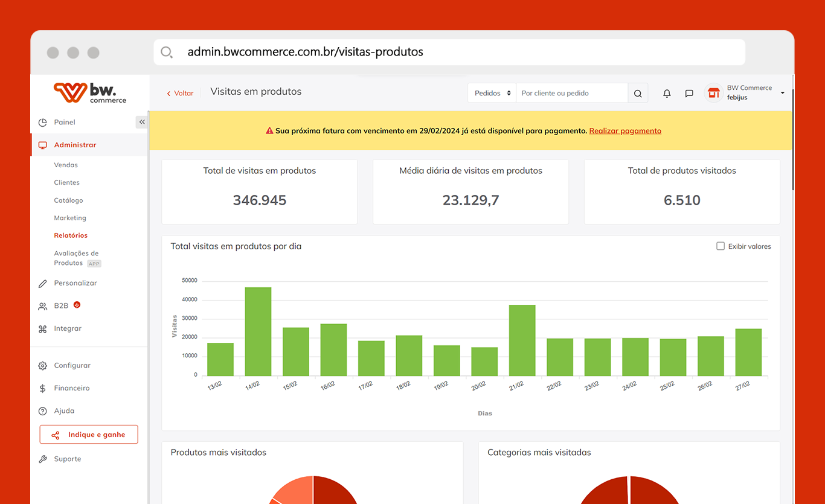Open Catálogo submenu item
Viewport: 825px width, 504px height.
tap(68, 200)
